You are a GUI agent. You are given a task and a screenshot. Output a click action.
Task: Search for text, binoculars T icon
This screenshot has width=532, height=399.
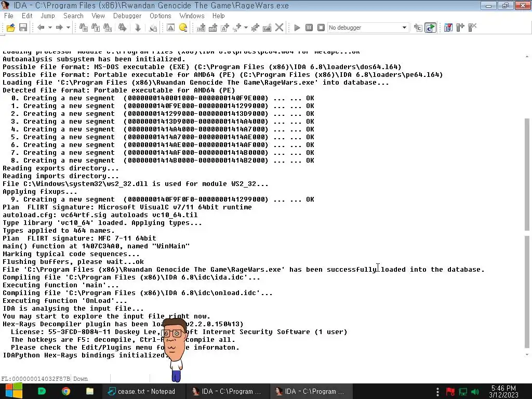click(x=96, y=28)
